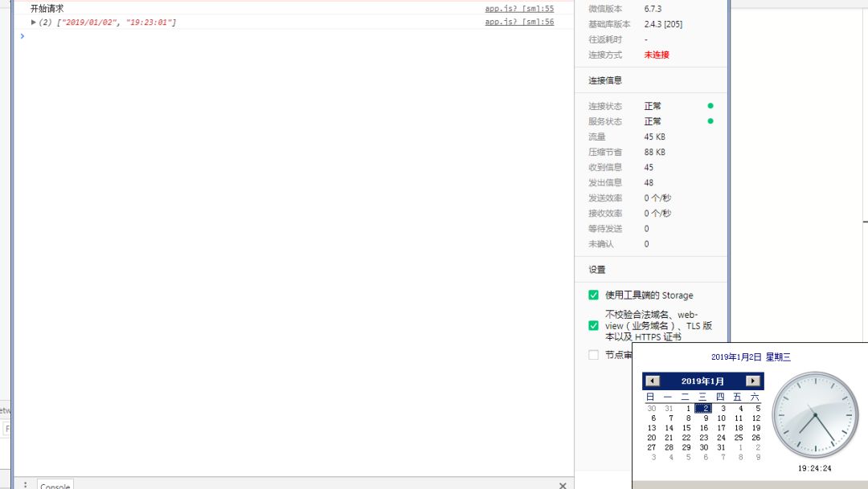This screenshot has height=489, width=868.
Task: Expand the logged array ["2019/01/02", "19:23:01"]
Action: [33, 22]
